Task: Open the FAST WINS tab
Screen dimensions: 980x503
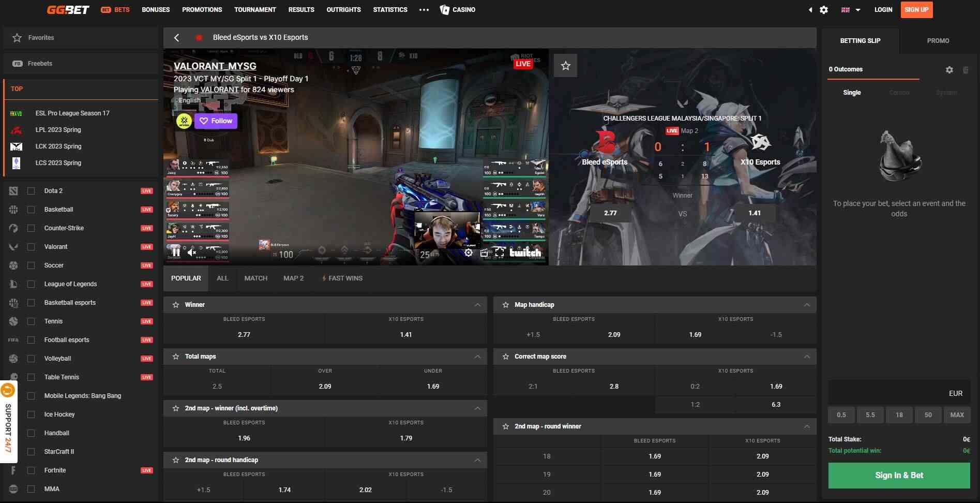Action: click(x=342, y=278)
